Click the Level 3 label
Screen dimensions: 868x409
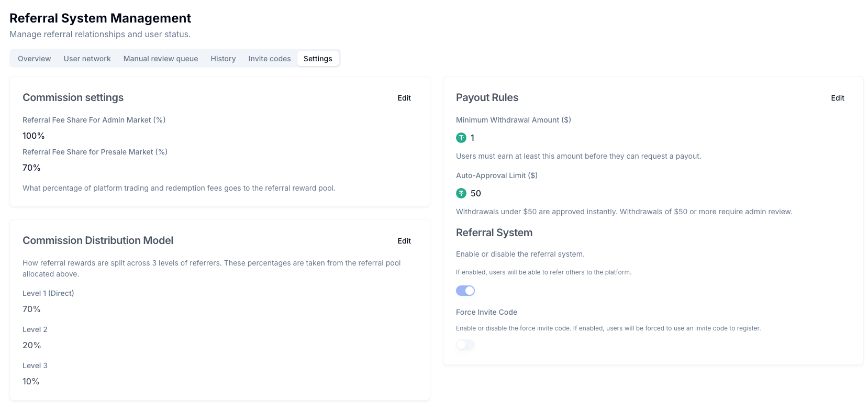coord(35,366)
